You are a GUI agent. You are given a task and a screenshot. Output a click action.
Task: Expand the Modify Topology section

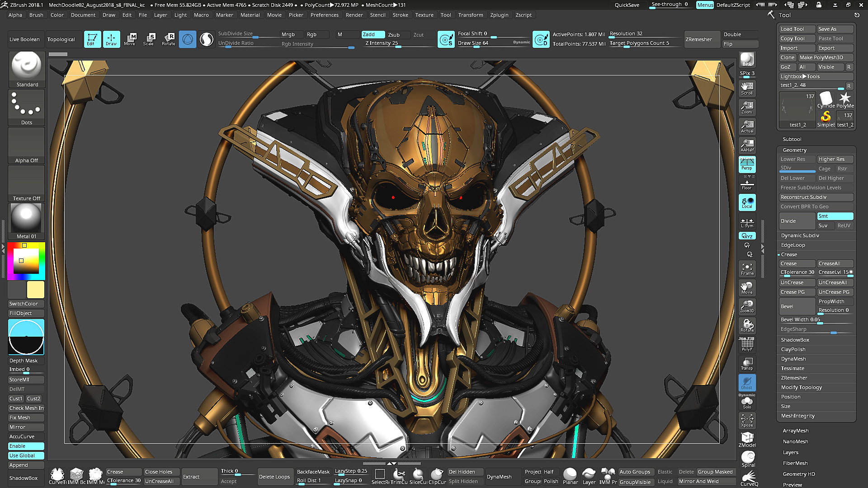801,387
